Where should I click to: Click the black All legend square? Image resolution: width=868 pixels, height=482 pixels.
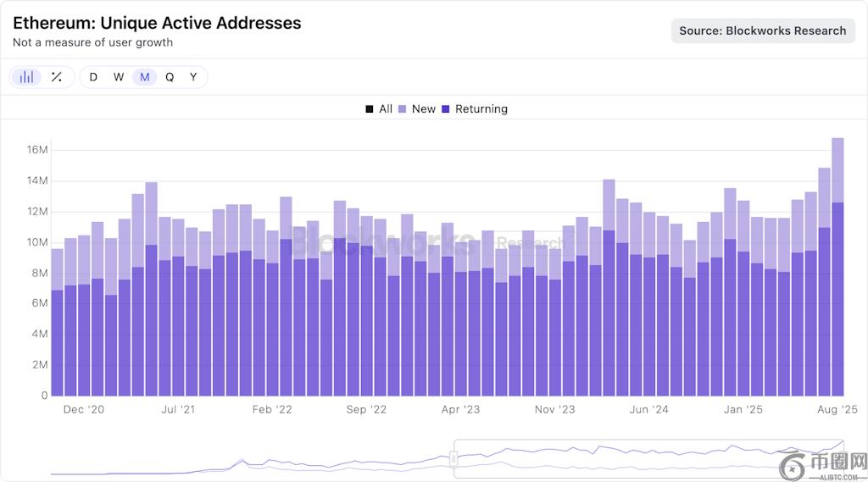[x=370, y=109]
